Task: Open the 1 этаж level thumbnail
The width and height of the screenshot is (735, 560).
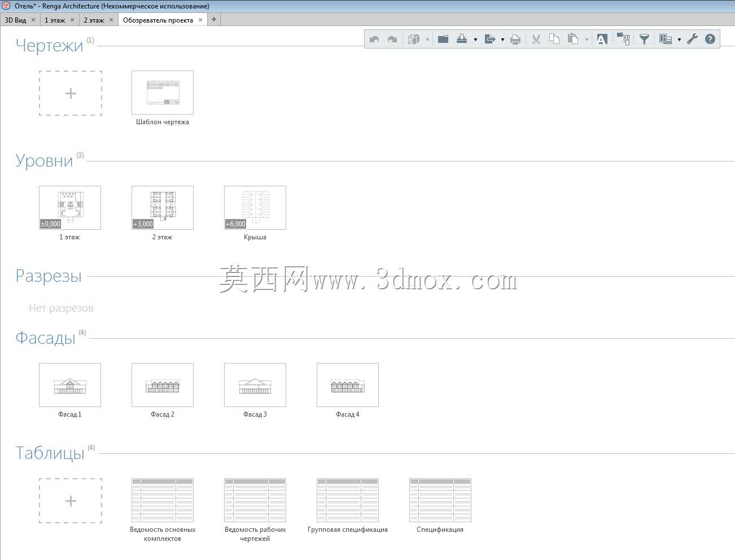Action: click(70, 208)
